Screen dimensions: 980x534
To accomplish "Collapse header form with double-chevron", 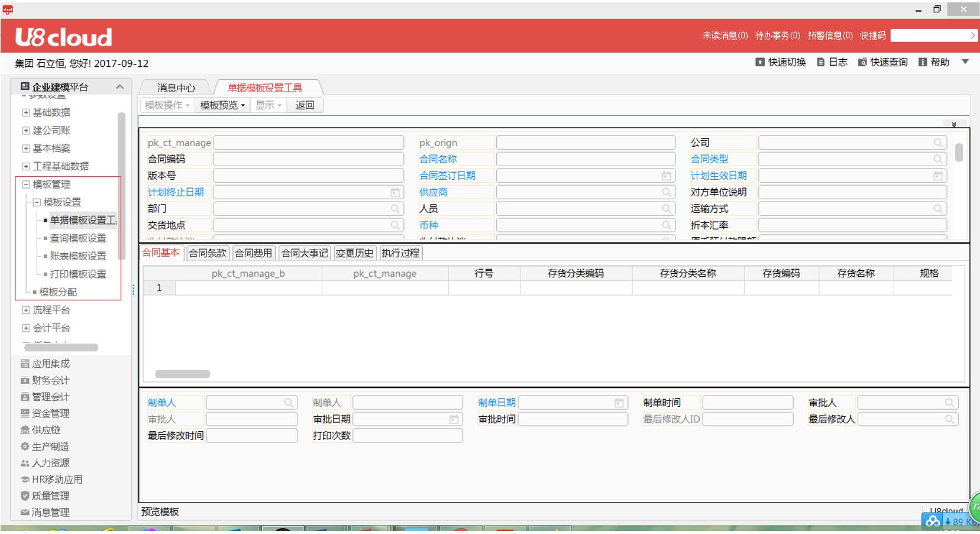I will pos(954,124).
